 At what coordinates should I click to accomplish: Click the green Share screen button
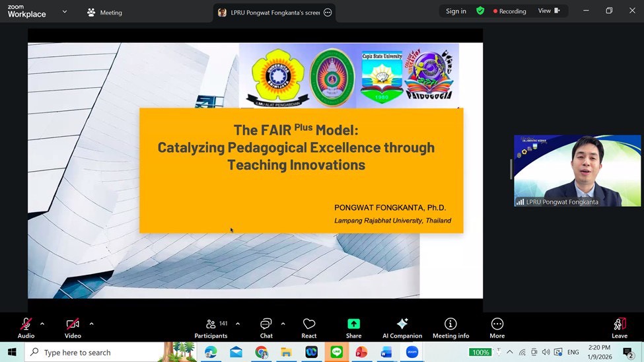point(353,327)
